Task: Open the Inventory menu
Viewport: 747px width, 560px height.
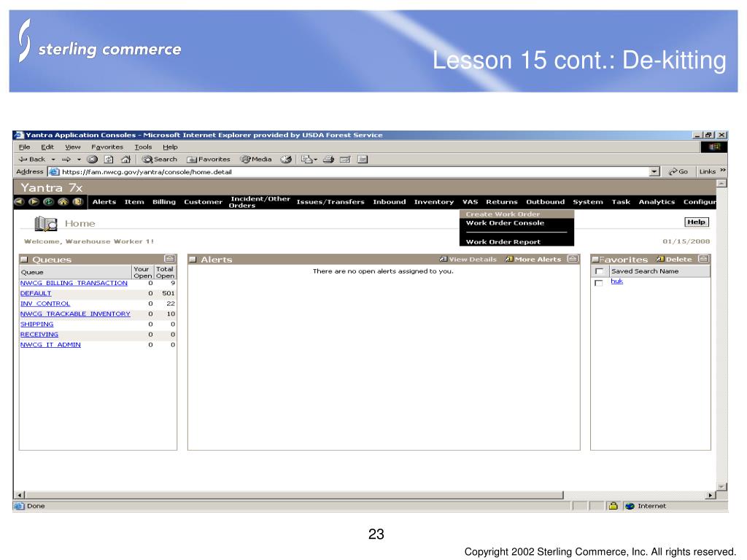Action: coord(434,202)
